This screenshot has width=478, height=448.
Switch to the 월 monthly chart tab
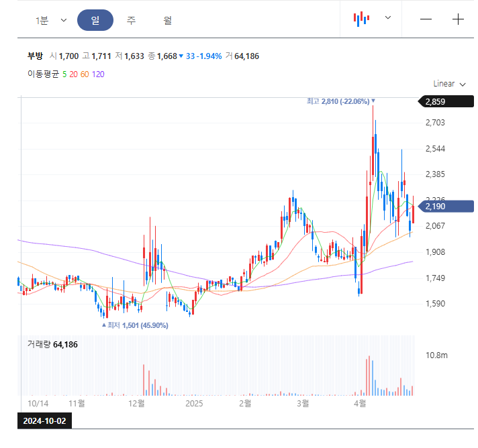[168, 20]
